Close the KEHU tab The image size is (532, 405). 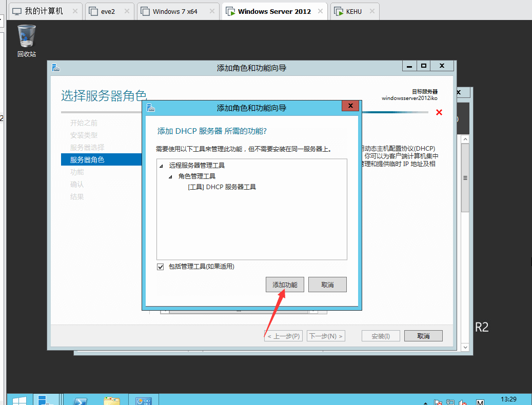coord(372,11)
